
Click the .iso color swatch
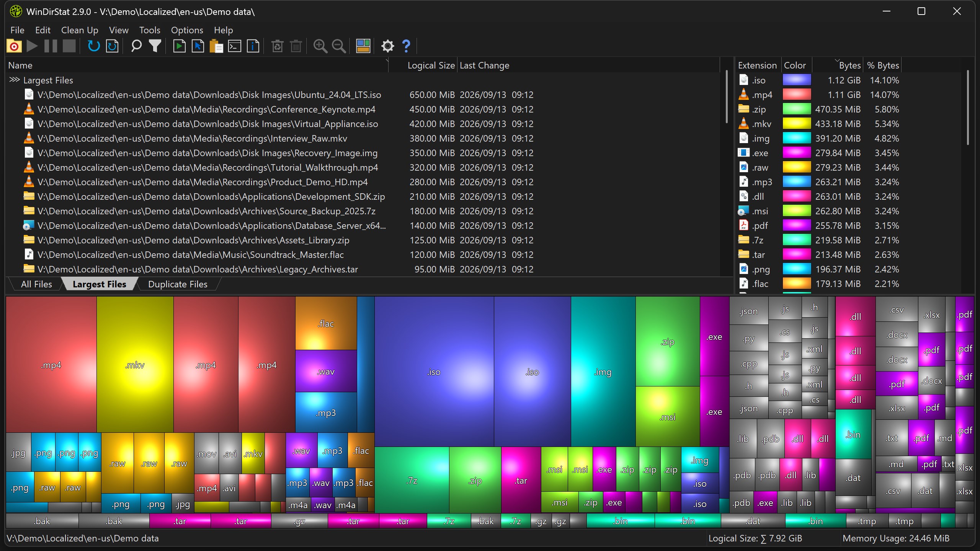(x=797, y=80)
